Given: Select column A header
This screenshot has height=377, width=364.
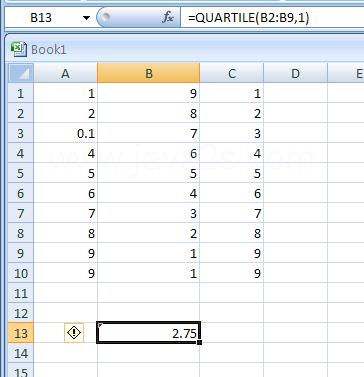Looking at the screenshot, I should (65, 73).
